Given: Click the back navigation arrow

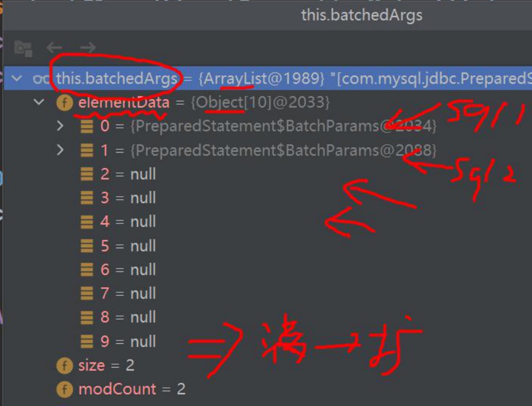Looking at the screenshot, I should click(x=55, y=48).
